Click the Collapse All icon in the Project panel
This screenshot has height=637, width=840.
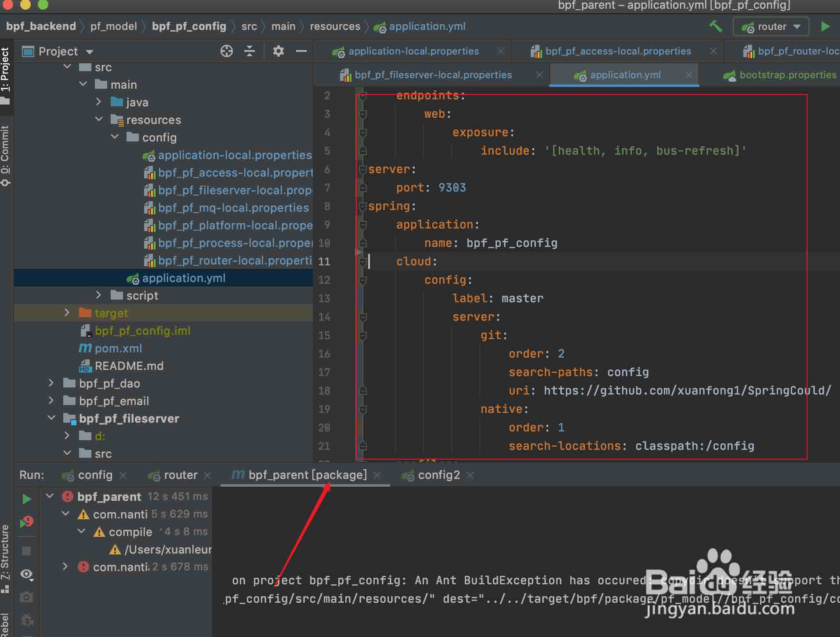pos(250,51)
